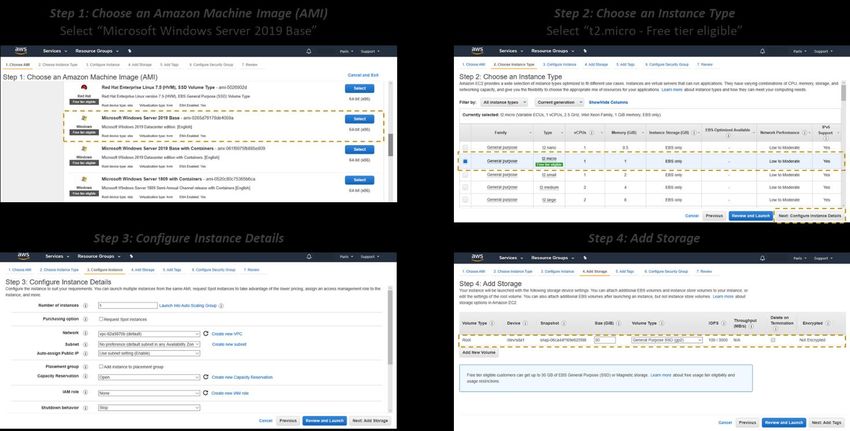850x431 pixels.
Task: Open Configure Security Group tab in Step 4 window
Action: point(666,271)
